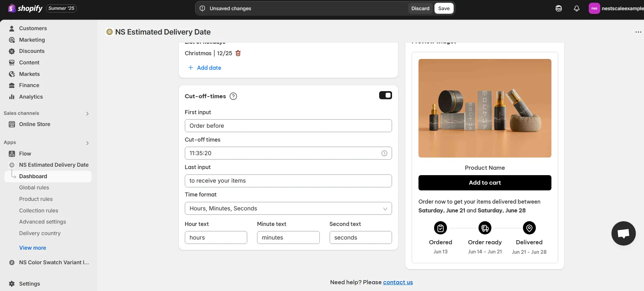The width and height of the screenshot is (644, 291).
Task: Click clock icon in Cut-off times field
Action: coord(384,153)
